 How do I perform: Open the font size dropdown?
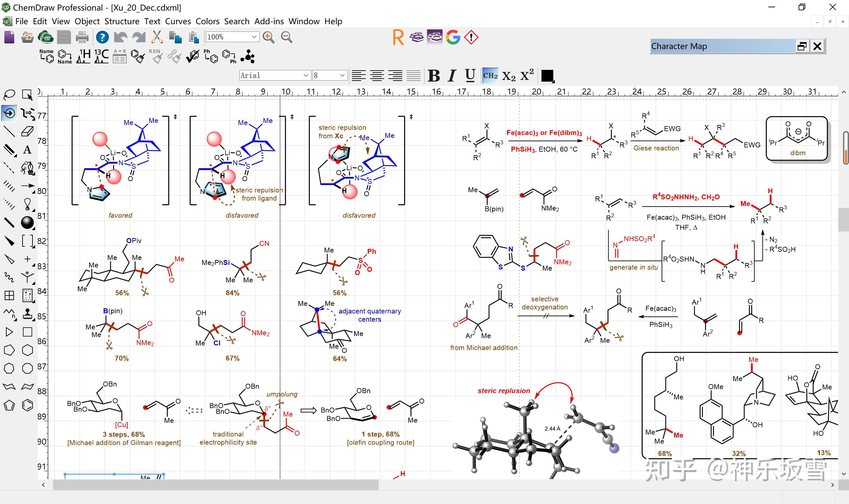point(342,75)
